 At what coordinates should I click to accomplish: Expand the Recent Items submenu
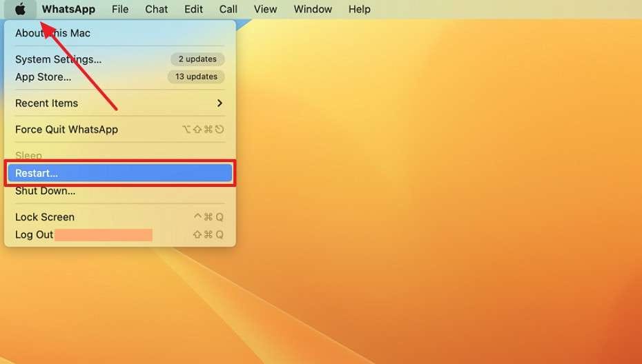119,103
